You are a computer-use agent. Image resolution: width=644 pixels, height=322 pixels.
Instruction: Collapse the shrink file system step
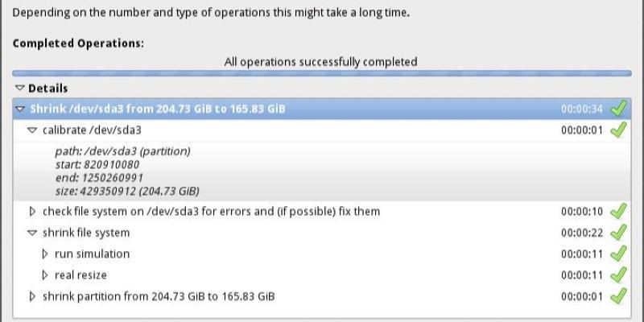(x=32, y=233)
